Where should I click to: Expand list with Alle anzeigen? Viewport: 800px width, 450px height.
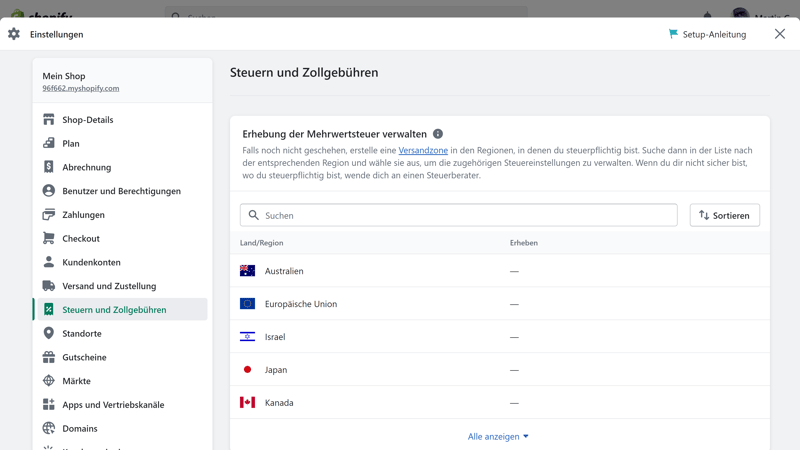[498, 436]
